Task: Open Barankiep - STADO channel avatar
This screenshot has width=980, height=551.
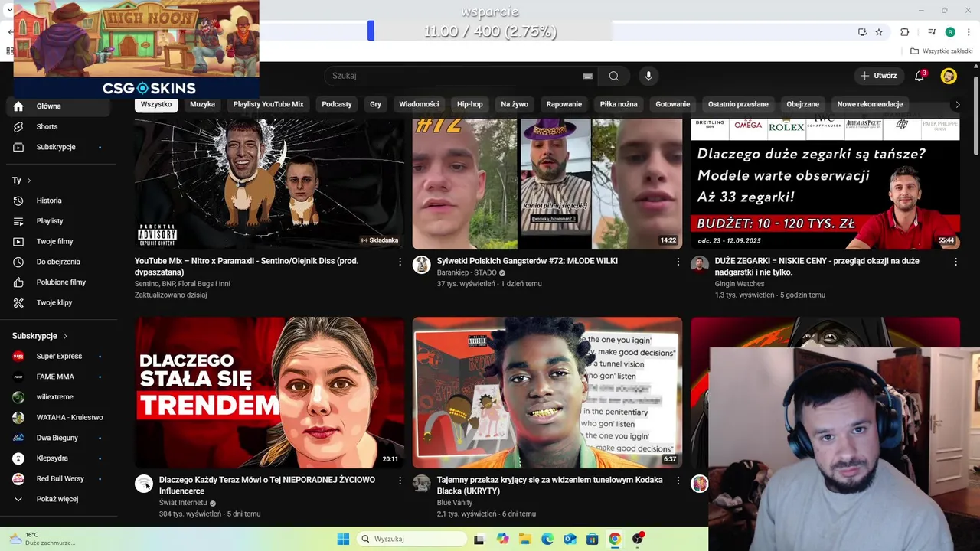Action: pos(421,265)
